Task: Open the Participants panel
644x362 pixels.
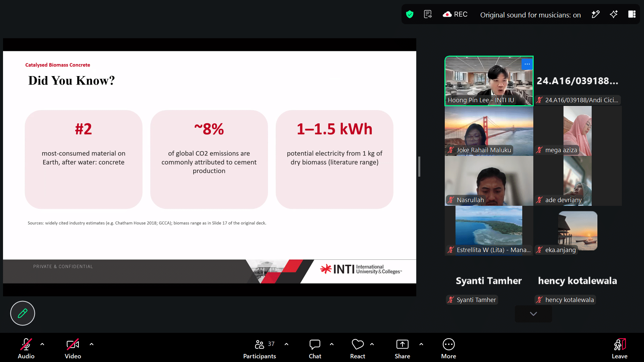Action: pos(260,348)
